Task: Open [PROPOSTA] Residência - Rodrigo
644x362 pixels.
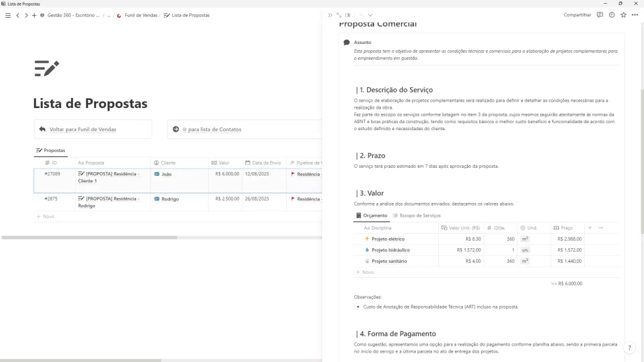Action: pos(109,202)
